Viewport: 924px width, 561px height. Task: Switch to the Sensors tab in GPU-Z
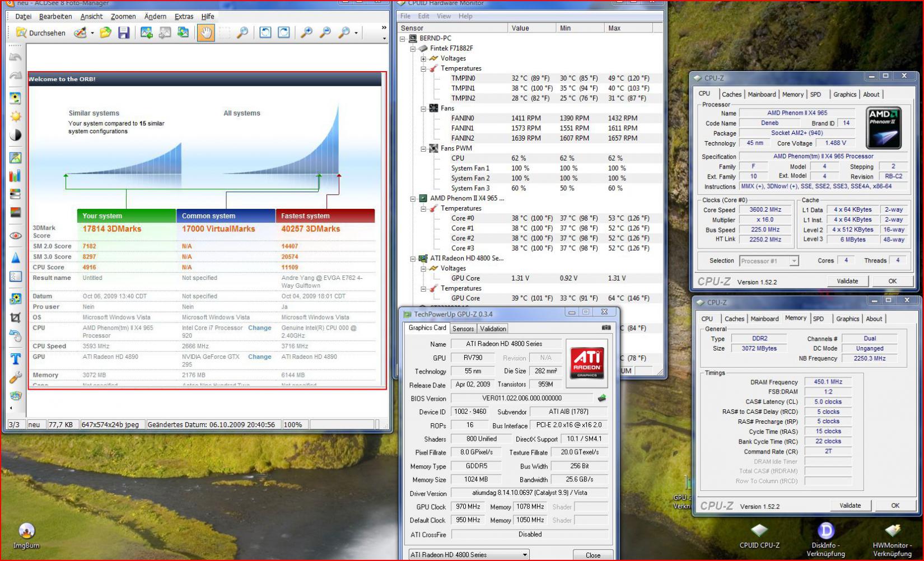click(463, 329)
